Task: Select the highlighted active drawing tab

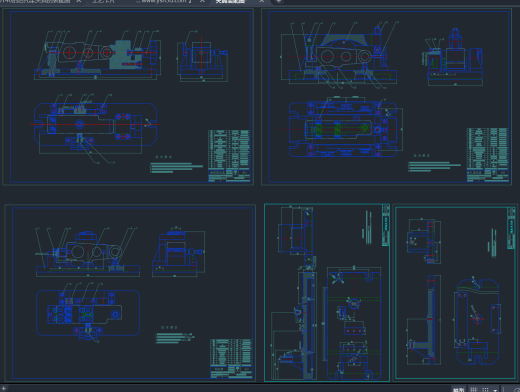Action: [230, 1]
